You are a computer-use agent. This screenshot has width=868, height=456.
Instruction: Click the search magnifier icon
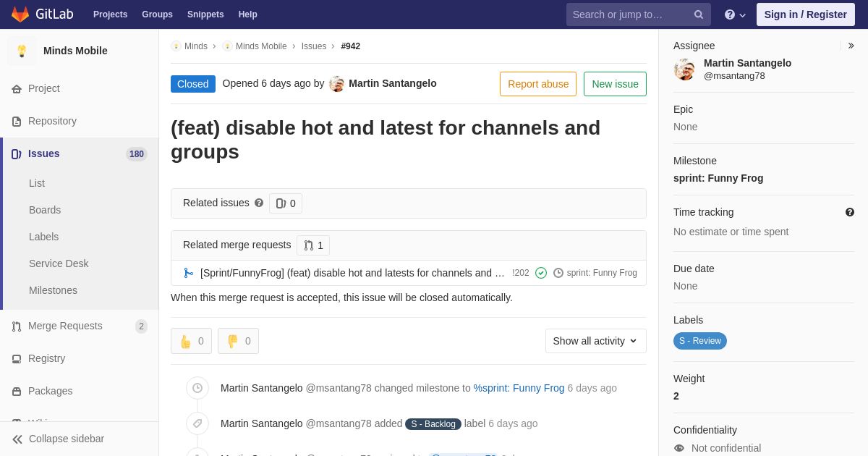(698, 14)
